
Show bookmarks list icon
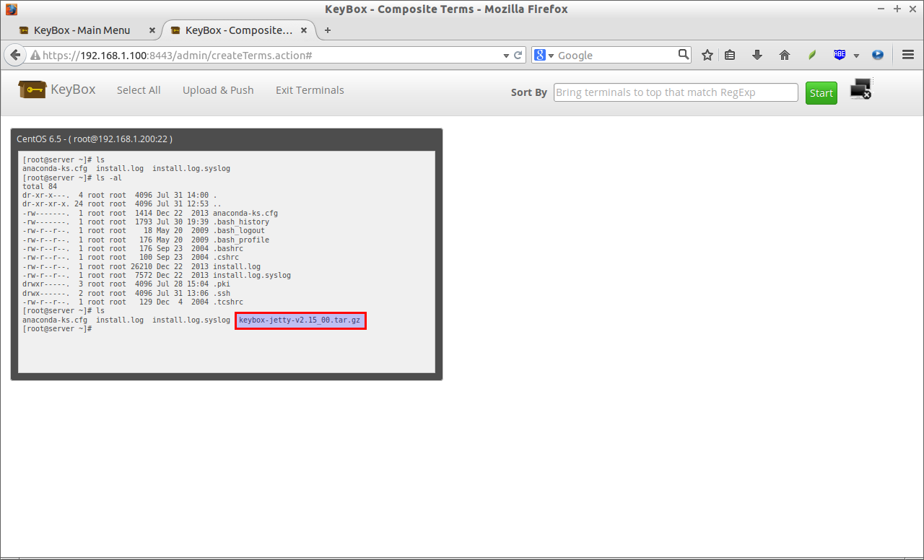coord(730,55)
